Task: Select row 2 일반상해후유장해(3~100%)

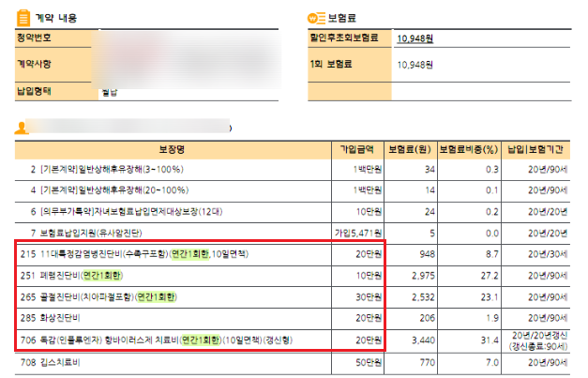Action: (x=293, y=170)
